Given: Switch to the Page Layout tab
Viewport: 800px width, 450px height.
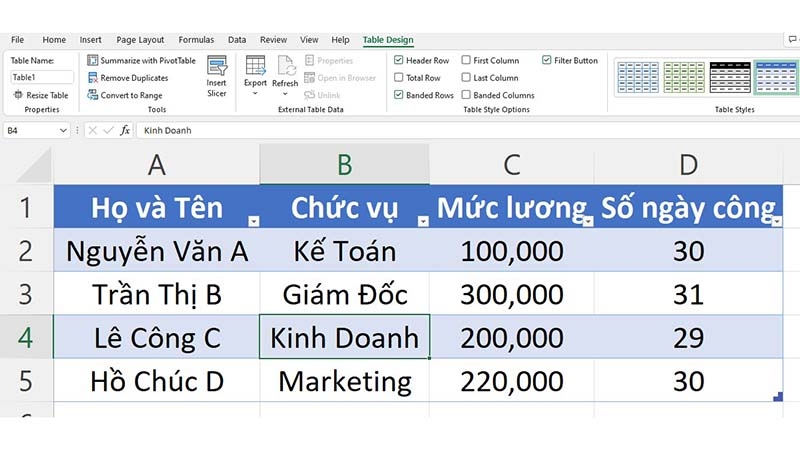Looking at the screenshot, I should [x=140, y=40].
